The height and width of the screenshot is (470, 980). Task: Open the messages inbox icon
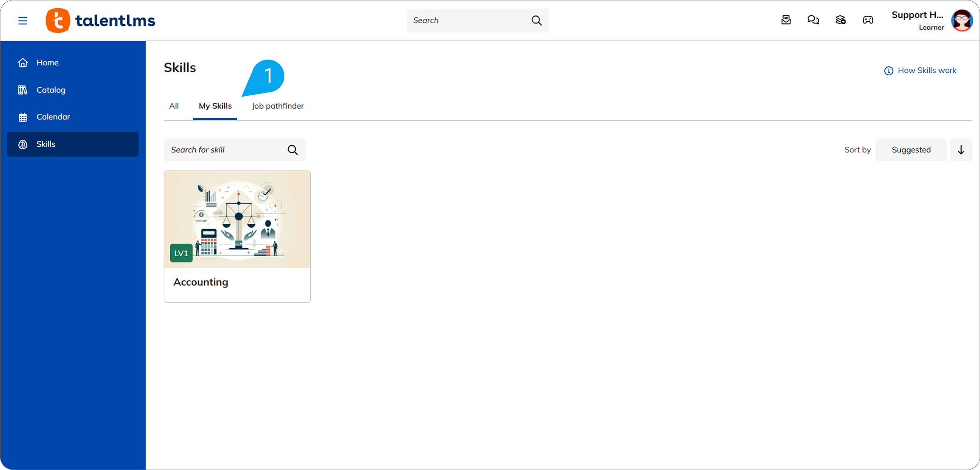click(x=786, y=20)
